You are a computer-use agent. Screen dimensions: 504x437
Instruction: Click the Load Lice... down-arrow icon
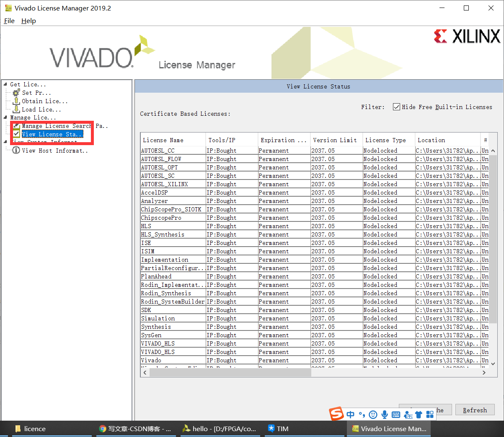(x=16, y=109)
